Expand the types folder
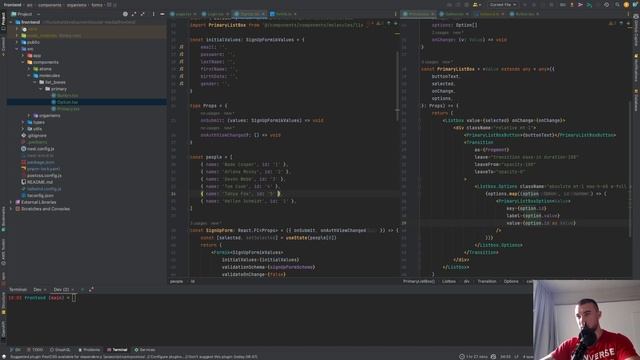The height and width of the screenshot is (360, 640). click(x=23, y=122)
